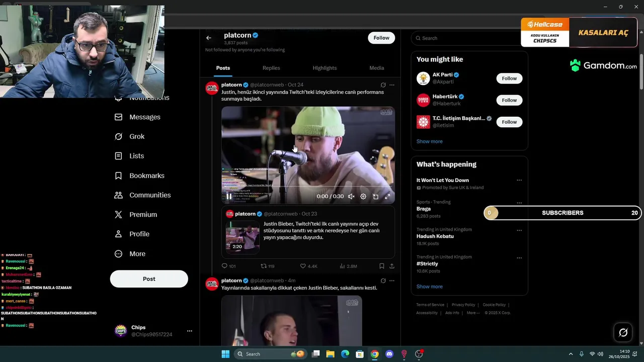This screenshot has height=362, width=644.
Task: Like the post with 4.4K likes
Action: pos(308,266)
